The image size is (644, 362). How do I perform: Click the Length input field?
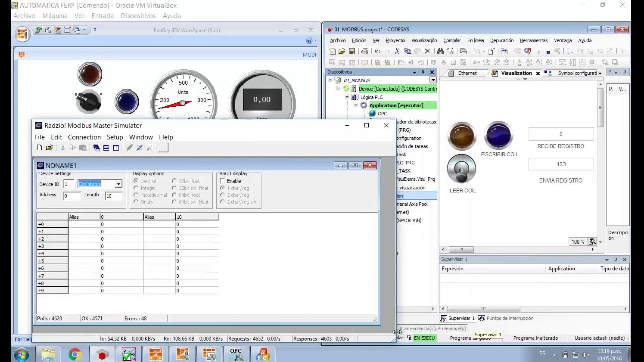114,196
